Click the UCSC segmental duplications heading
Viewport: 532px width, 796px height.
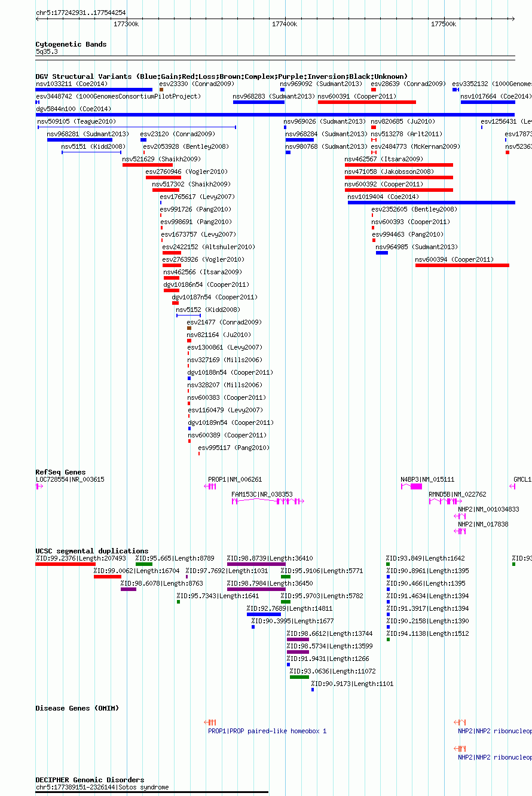92,551
